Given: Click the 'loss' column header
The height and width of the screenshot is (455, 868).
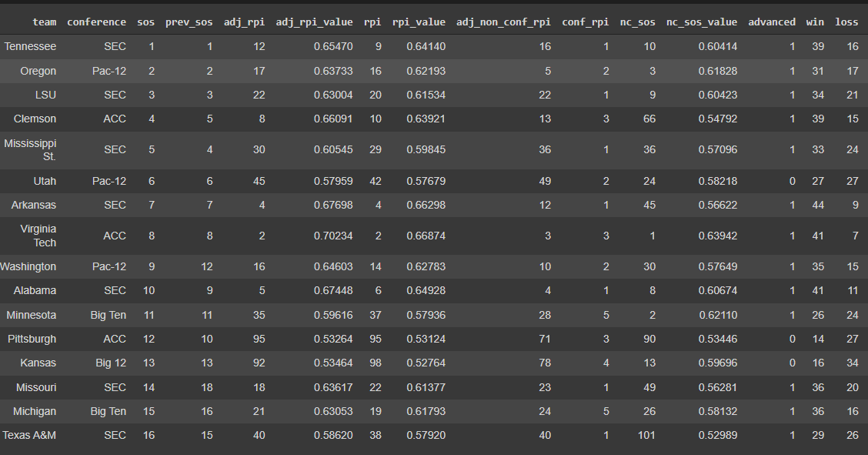Looking at the screenshot, I should pos(846,22).
